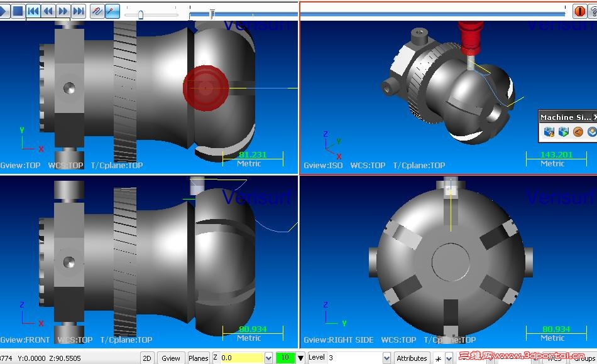
Task: Adjust the playback speed slider handle
Action: [x=141, y=14]
